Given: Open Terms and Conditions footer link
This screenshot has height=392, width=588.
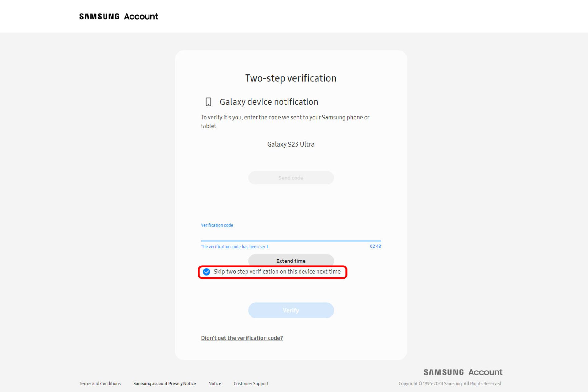Looking at the screenshot, I should pos(100,383).
